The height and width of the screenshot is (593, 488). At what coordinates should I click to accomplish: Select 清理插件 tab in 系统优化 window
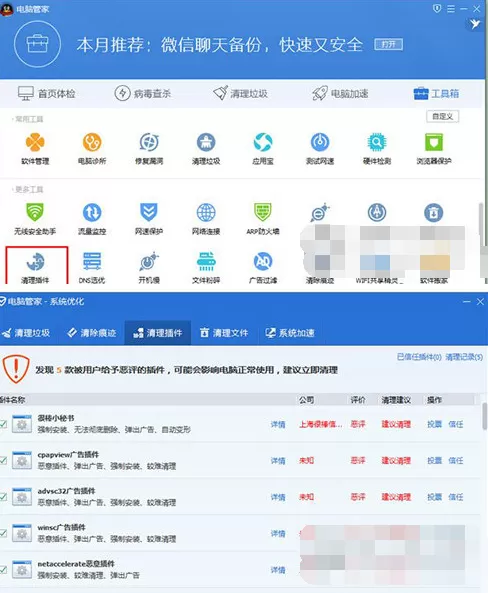(x=158, y=333)
